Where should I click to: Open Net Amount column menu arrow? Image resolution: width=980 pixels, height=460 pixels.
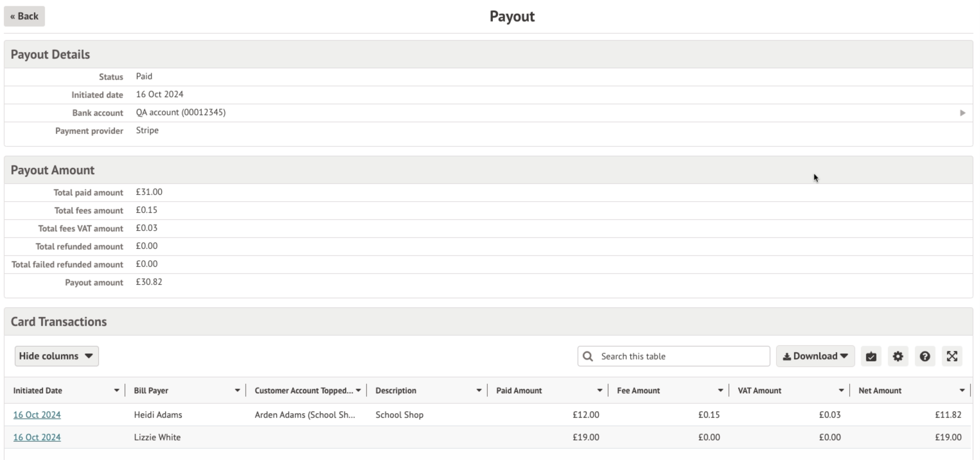962,391
